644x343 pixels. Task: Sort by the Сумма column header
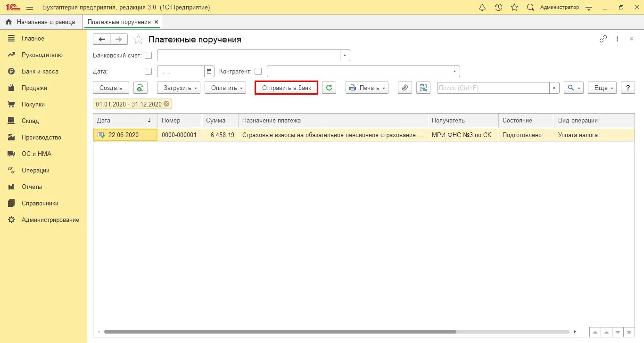click(220, 121)
